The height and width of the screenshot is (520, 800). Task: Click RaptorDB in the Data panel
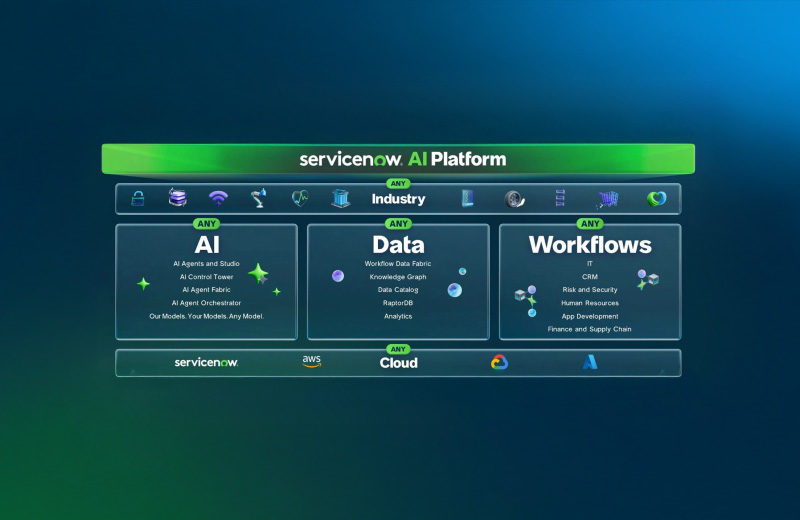tap(397, 303)
